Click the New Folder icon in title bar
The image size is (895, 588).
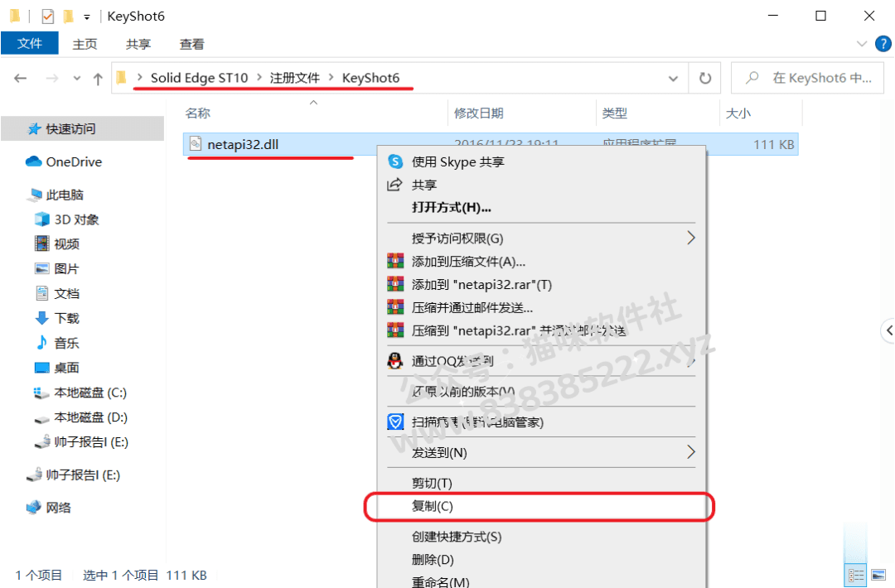tap(69, 17)
